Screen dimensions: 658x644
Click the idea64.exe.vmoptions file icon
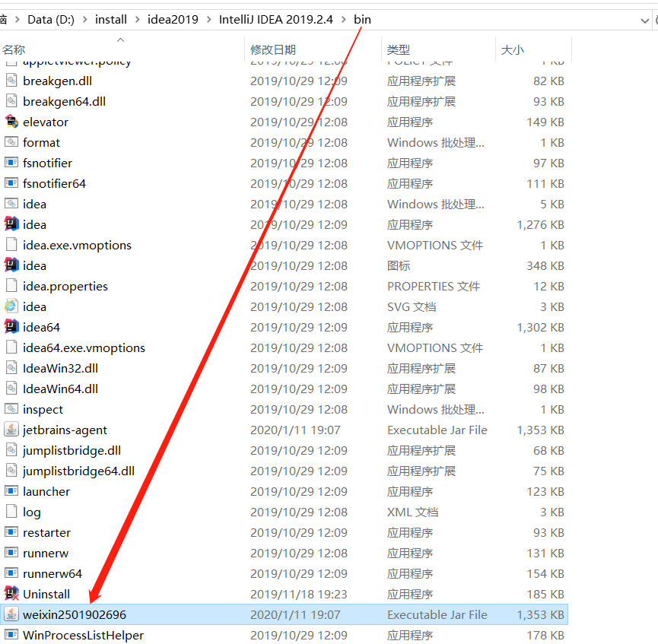click(11, 347)
